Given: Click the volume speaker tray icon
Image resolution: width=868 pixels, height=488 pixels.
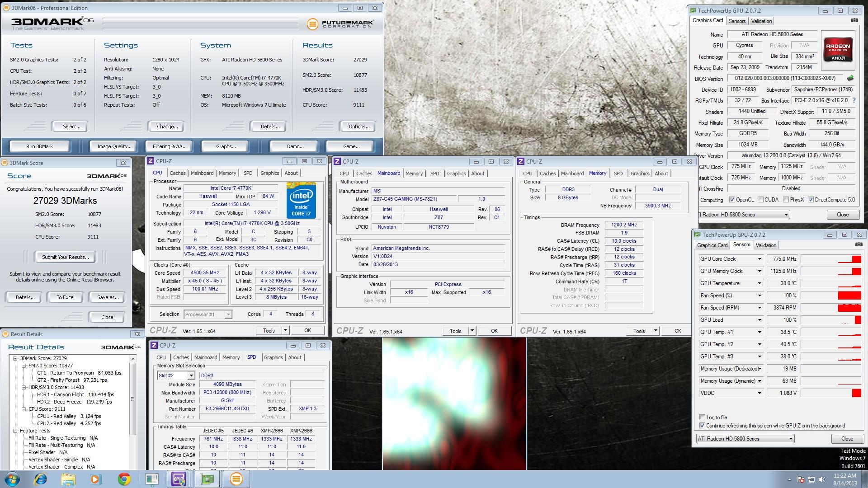Looking at the screenshot, I should pyautogui.click(x=822, y=479).
